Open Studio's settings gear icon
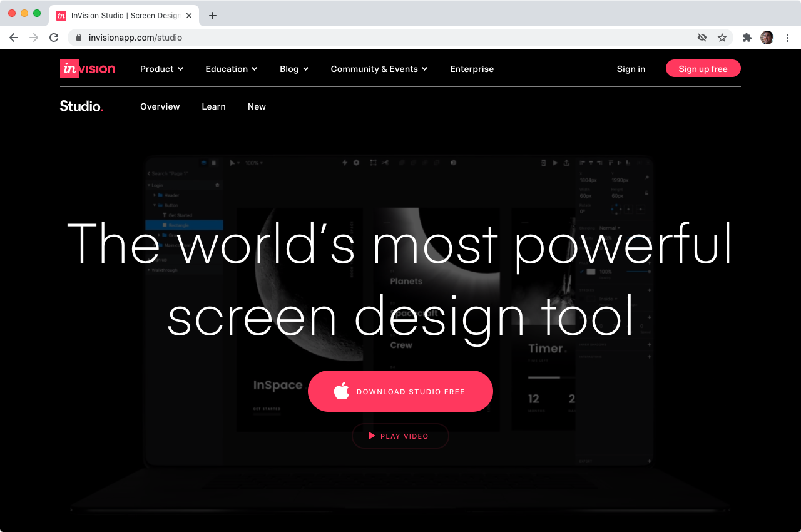Screen dimensions: 801x532 (355, 162)
